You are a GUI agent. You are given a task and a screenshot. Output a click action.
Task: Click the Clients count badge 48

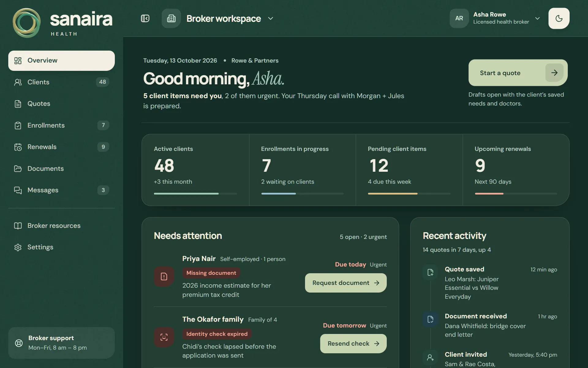103,82
